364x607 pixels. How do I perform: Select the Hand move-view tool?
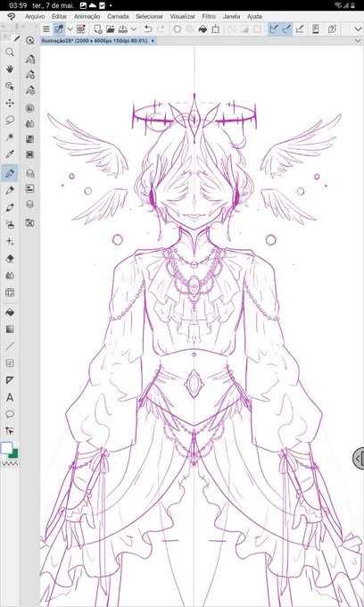pyautogui.click(x=10, y=70)
